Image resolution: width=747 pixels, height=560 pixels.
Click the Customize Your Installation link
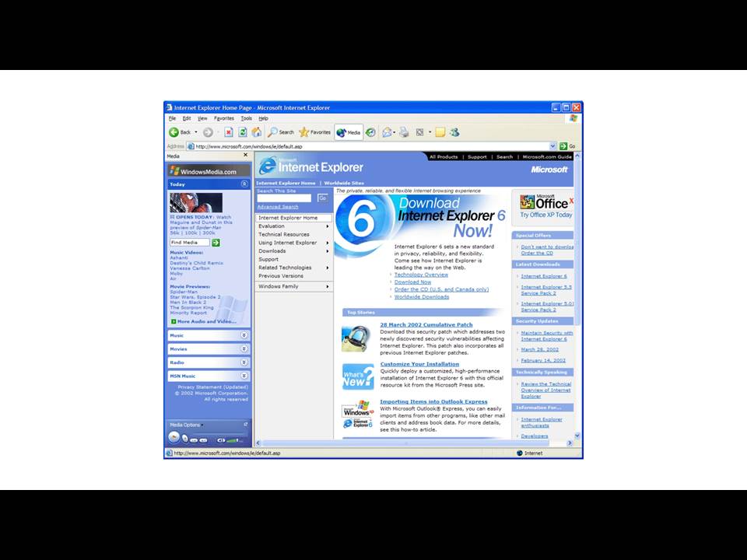click(x=419, y=364)
